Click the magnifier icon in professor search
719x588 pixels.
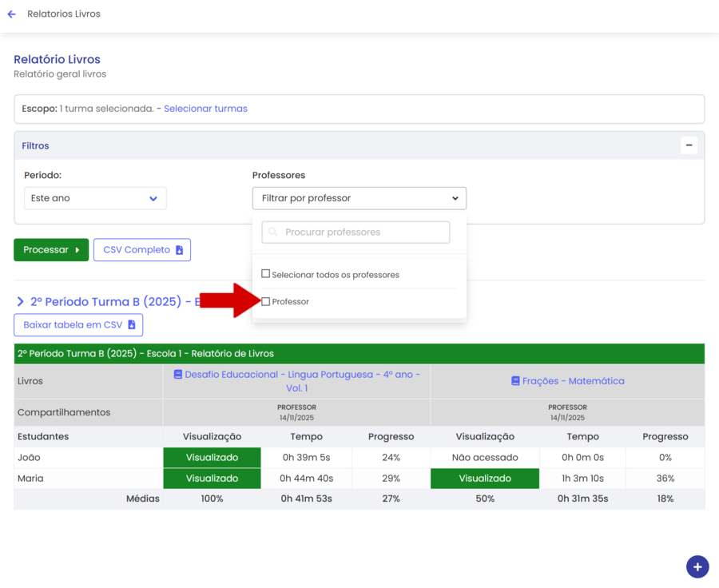(273, 232)
